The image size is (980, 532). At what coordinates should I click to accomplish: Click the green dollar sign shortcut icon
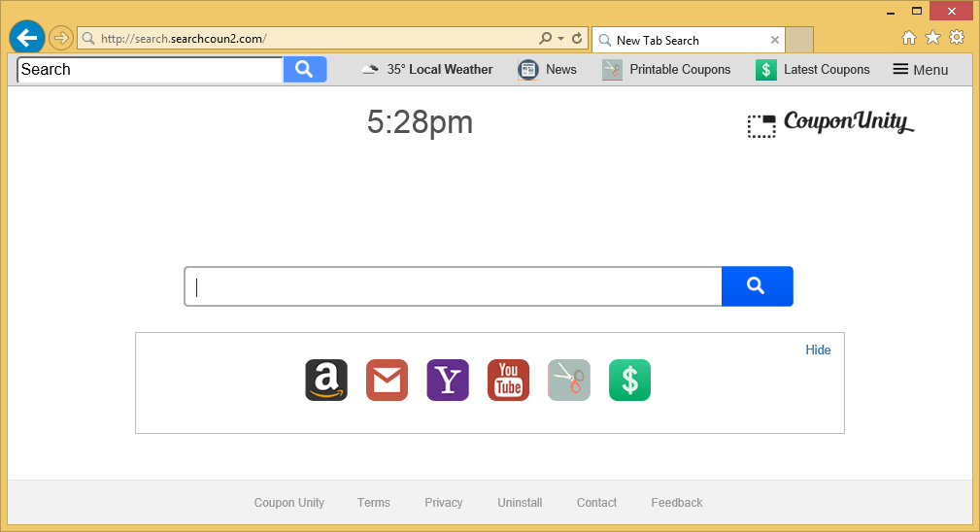(629, 380)
